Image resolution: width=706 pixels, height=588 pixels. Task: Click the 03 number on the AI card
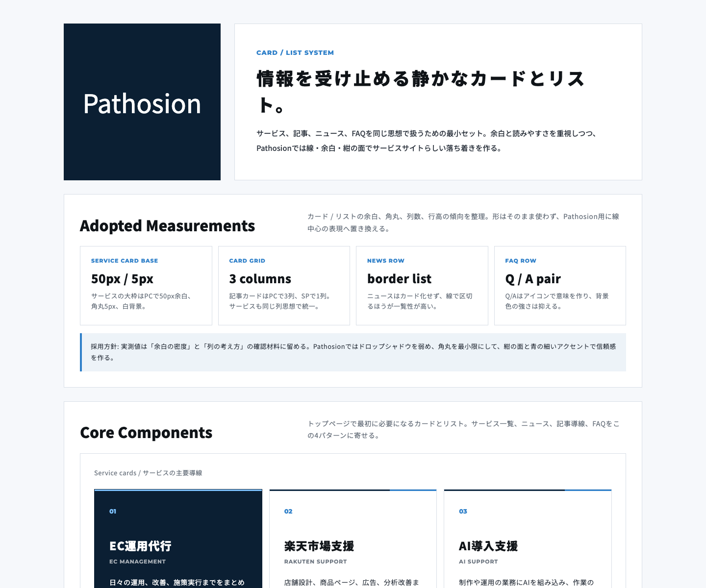click(x=463, y=511)
